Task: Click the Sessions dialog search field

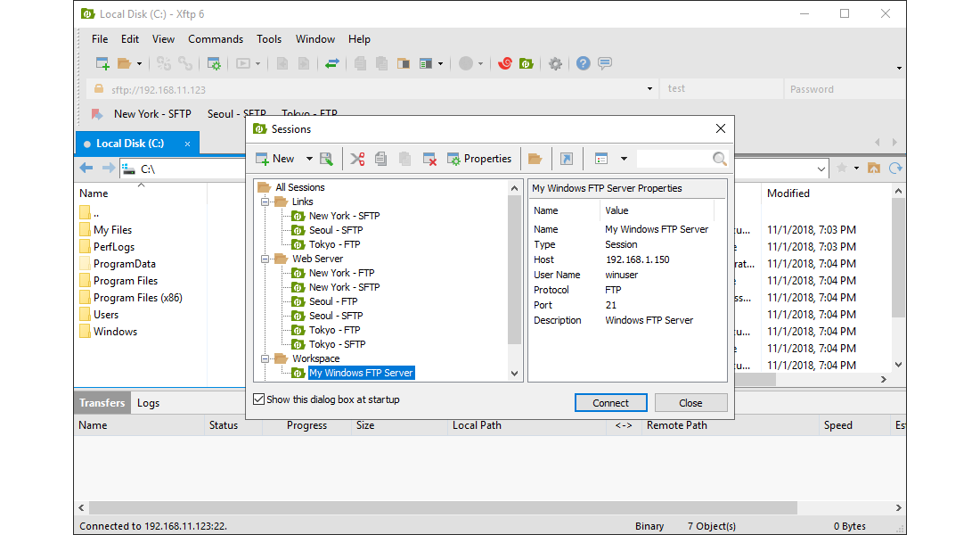Action: pyautogui.click(x=674, y=159)
